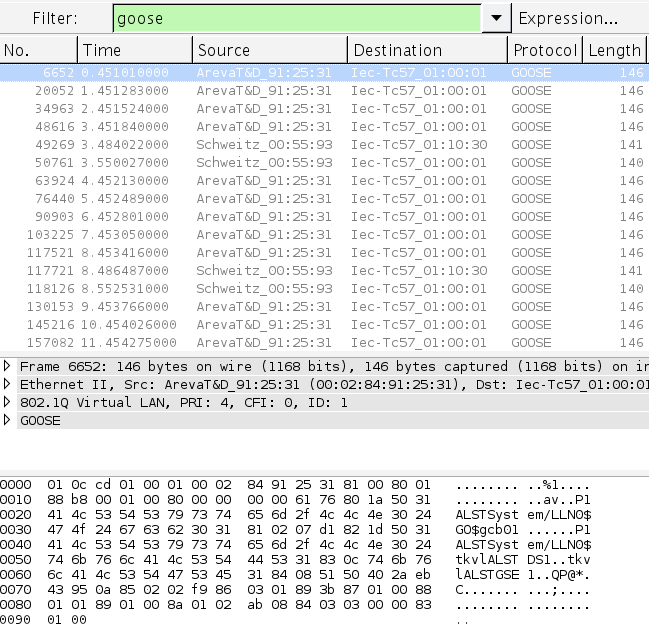Click time value 10.454026000

point(129,325)
